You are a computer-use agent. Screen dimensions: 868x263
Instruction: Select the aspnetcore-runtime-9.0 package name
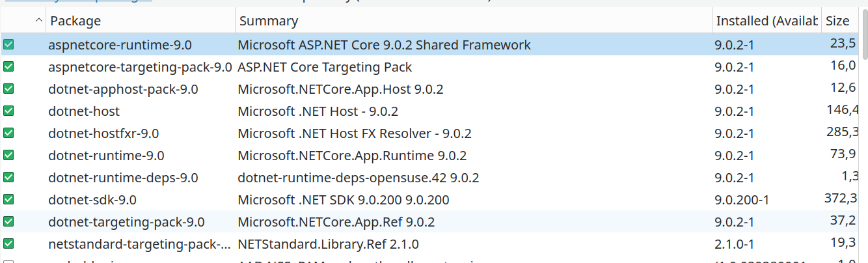coord(120,45)
